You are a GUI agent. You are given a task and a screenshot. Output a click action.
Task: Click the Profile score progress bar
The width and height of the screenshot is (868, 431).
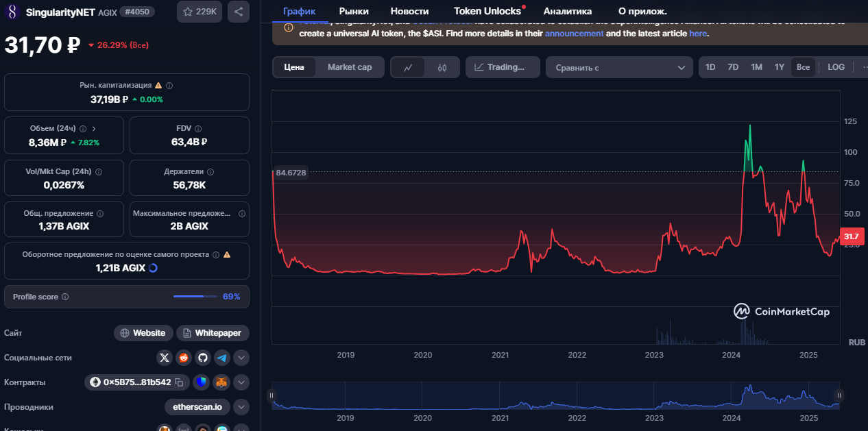[x=195, y=297]
